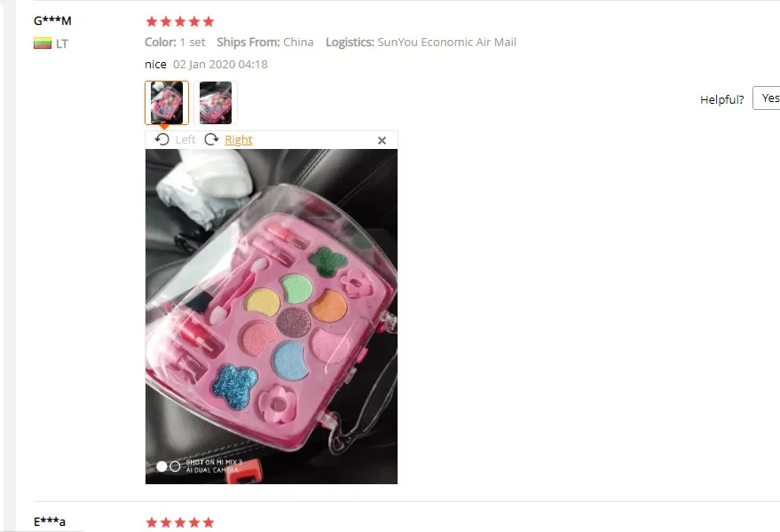Click the rotate left arrow icon

coord(162,140)
